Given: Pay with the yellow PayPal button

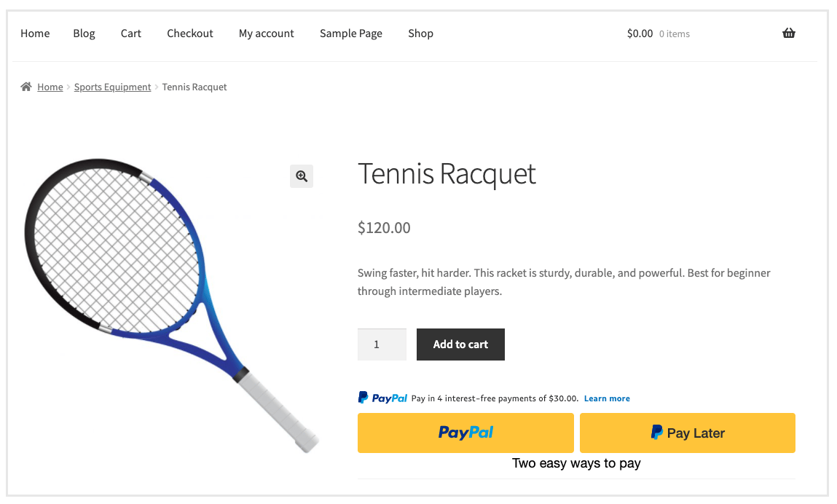Looking at the screenshot, I should (465, 433).
